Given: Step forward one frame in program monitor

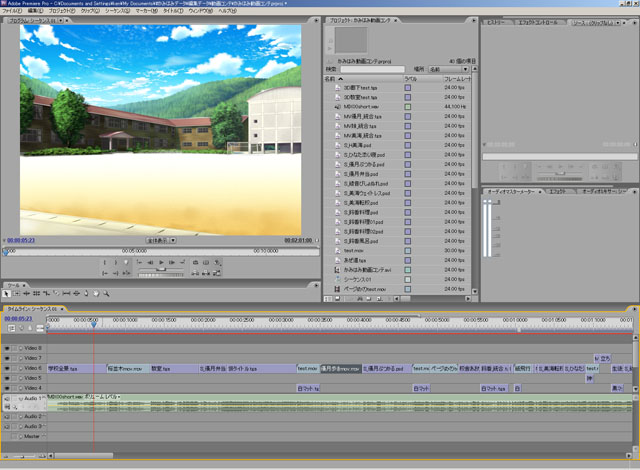Looking at the screenshot, I should [172, 262].
